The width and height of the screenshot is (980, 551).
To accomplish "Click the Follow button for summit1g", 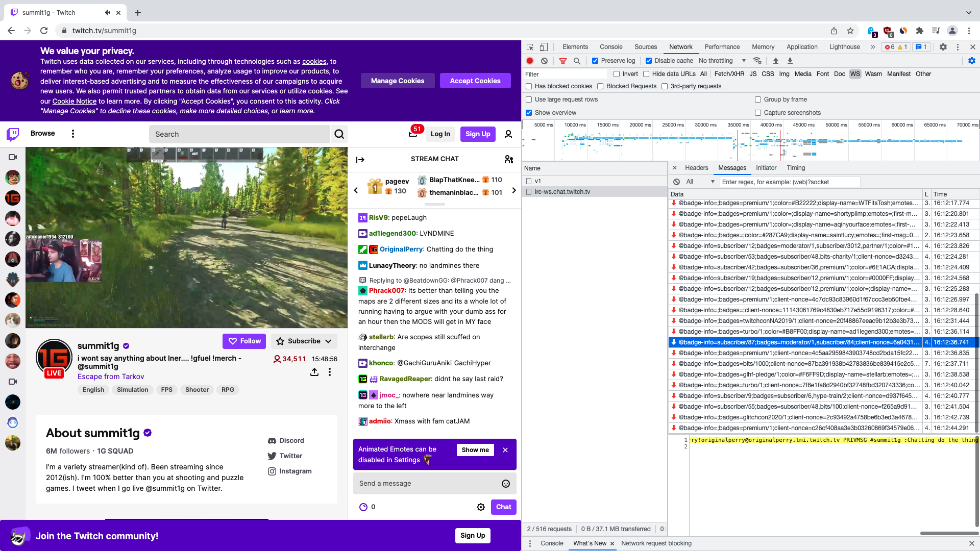I will coord(244,341).
